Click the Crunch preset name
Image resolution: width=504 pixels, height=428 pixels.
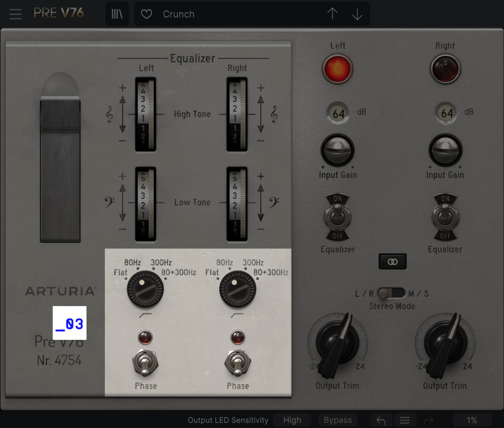pyautogui.click(x=179, y=14)
